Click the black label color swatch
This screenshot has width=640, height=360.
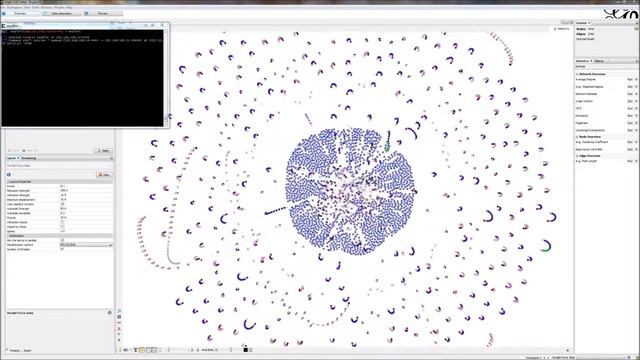pos(245,350)
